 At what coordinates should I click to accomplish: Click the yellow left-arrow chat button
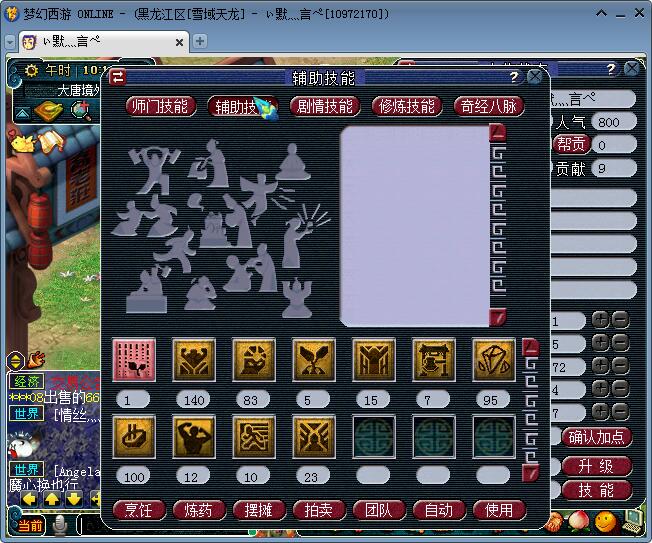point(29,499)
